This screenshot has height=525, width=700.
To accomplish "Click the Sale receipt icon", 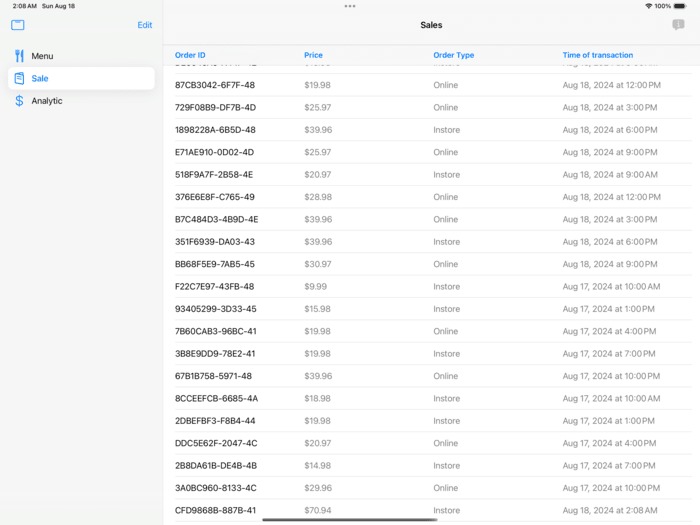I will point(19,79).
